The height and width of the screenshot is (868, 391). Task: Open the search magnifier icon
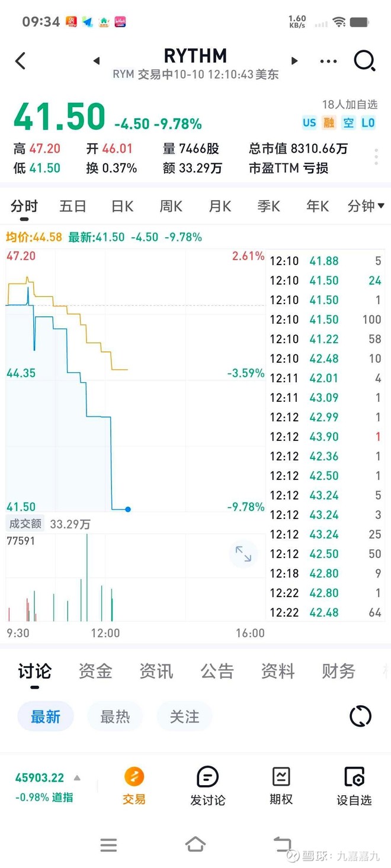[364, 61]
